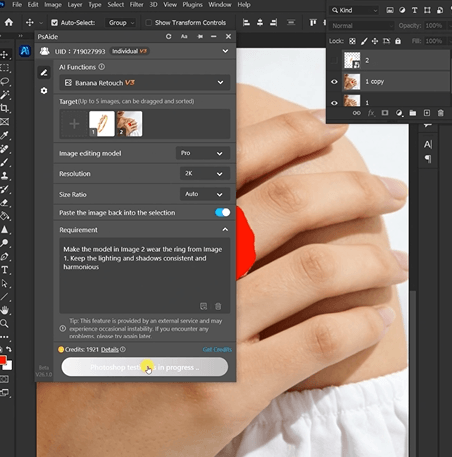Hide the '1 copy' layer

point(334,82)
